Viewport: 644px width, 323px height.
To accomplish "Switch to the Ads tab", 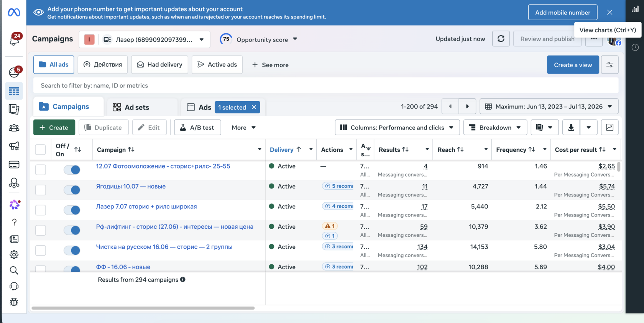I will pyautogui.click(x=199, y=107).
